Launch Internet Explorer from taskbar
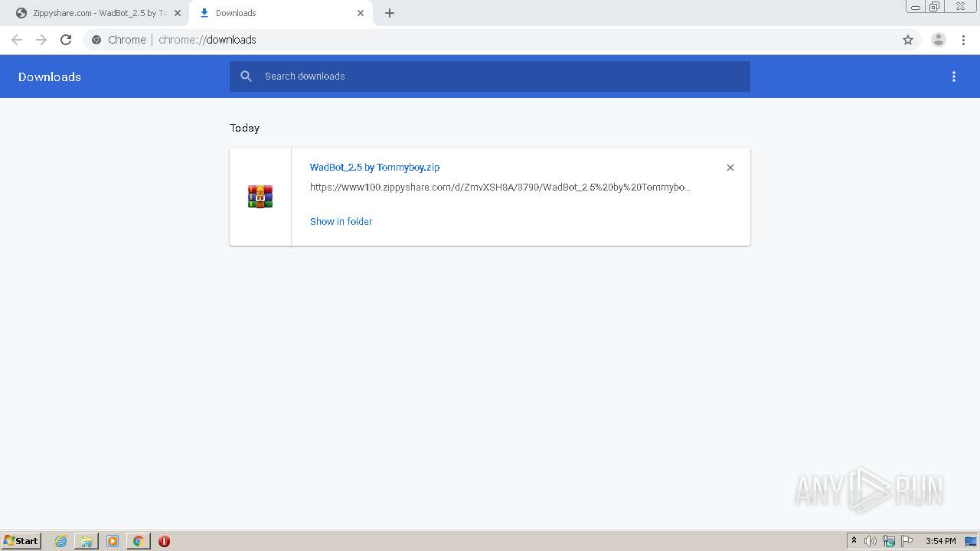 [61, 541]
